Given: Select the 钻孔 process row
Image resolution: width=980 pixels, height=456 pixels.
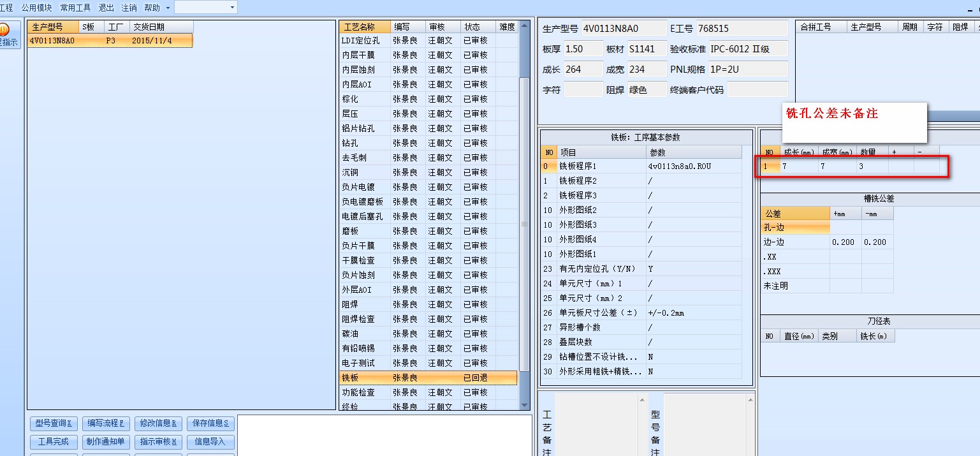Looking at the screenshot, I should [x=428, y=143].
